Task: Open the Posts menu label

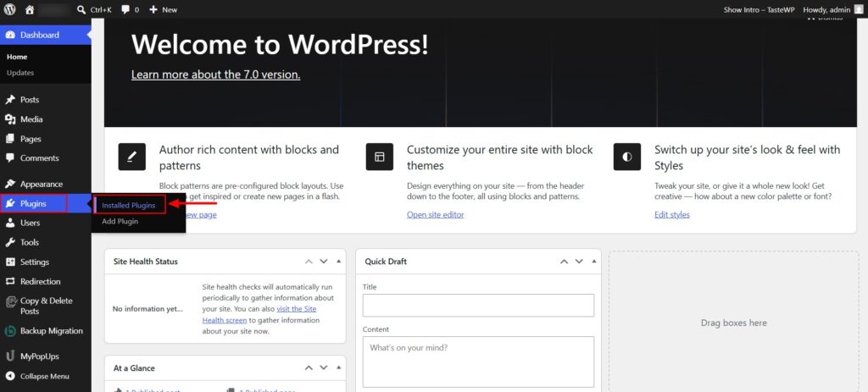Action: [30, 100]
